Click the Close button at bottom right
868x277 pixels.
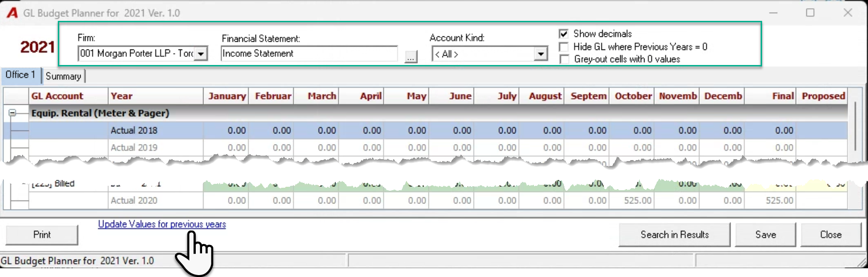click(831, 235)
